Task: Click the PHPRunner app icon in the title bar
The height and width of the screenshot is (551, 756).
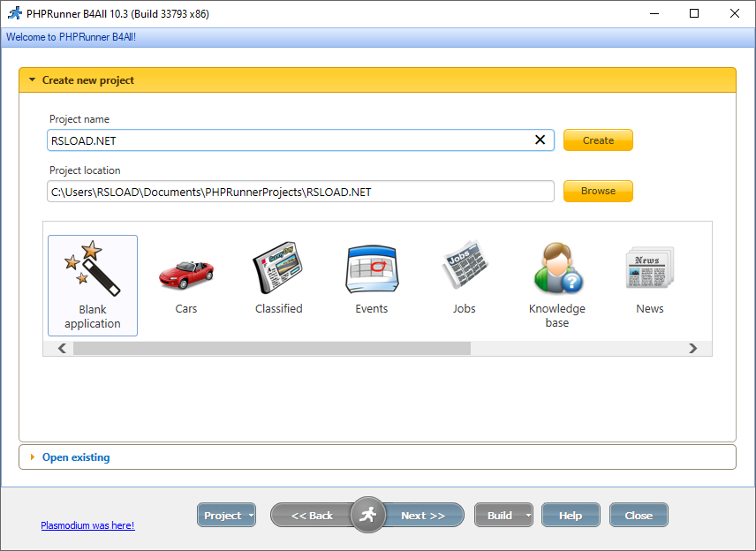Action: coord(15,13)
